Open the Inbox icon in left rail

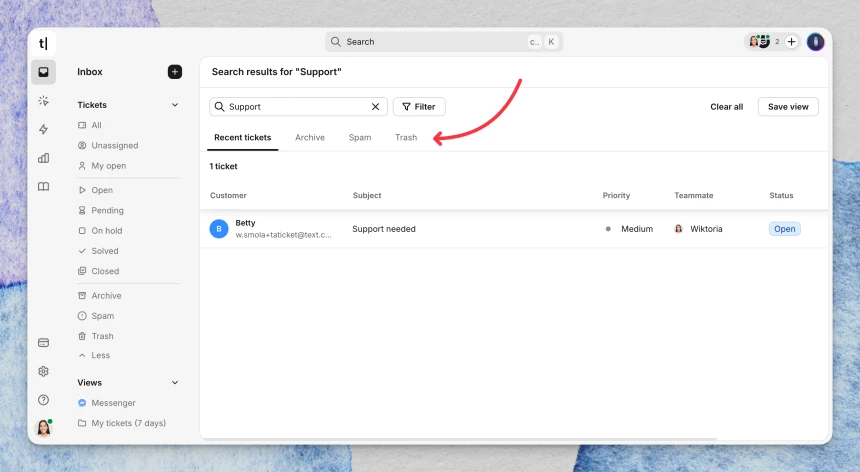click(x=43, y=72)
